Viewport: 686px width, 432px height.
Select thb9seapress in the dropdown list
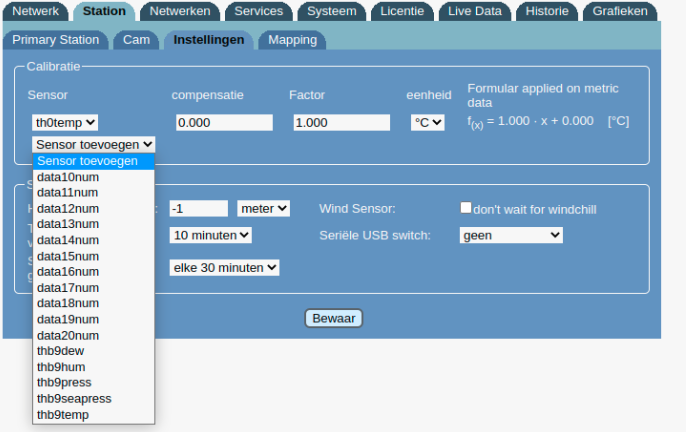[x=74, y=398]
